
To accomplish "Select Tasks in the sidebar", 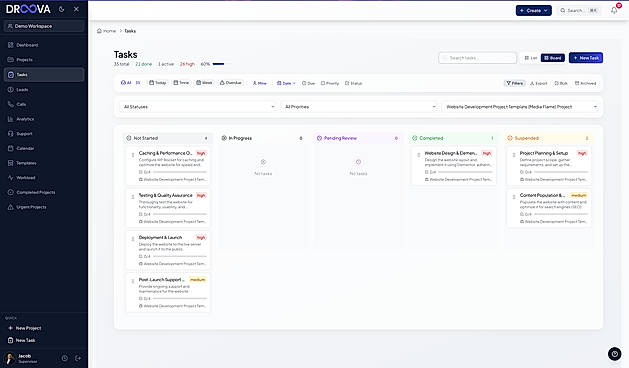I will (44, 75).
